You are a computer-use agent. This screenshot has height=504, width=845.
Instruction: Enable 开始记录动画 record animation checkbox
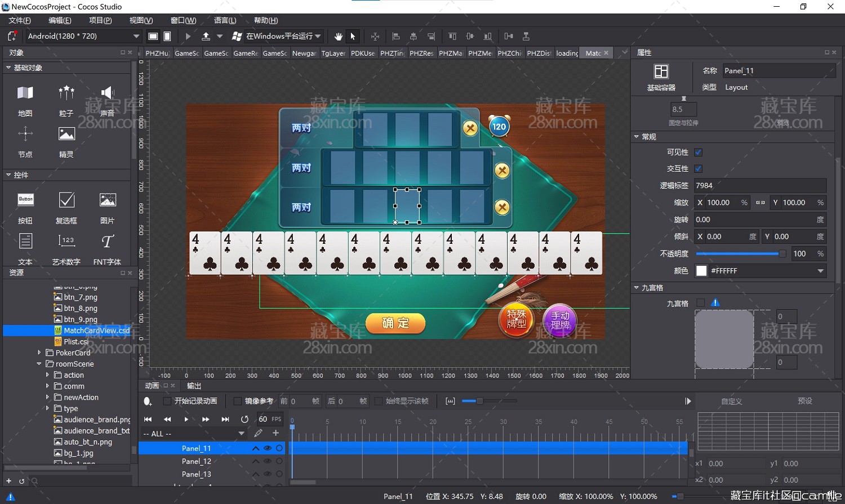pos(167,401)
